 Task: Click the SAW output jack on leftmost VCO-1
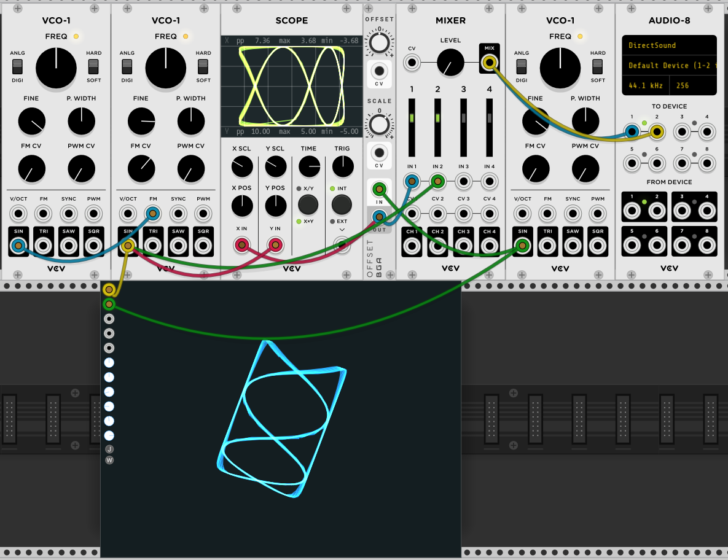pyautogui.click(x=69, y=246)
